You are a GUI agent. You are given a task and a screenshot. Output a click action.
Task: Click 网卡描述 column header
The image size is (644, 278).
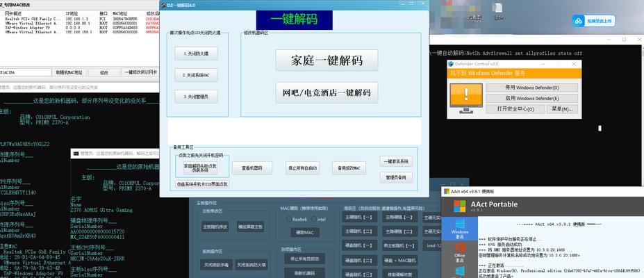click(13, 13)
